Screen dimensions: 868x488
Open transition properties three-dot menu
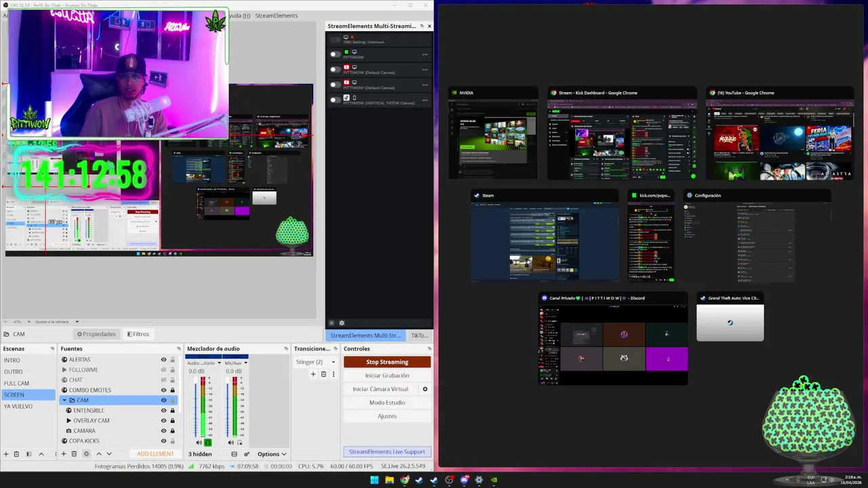(333, 374)
